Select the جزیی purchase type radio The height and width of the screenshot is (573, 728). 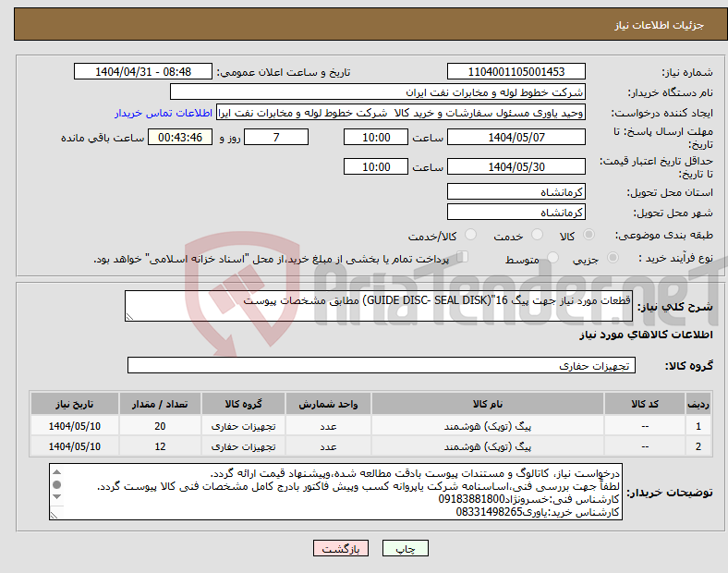click(x=613, y=258)
